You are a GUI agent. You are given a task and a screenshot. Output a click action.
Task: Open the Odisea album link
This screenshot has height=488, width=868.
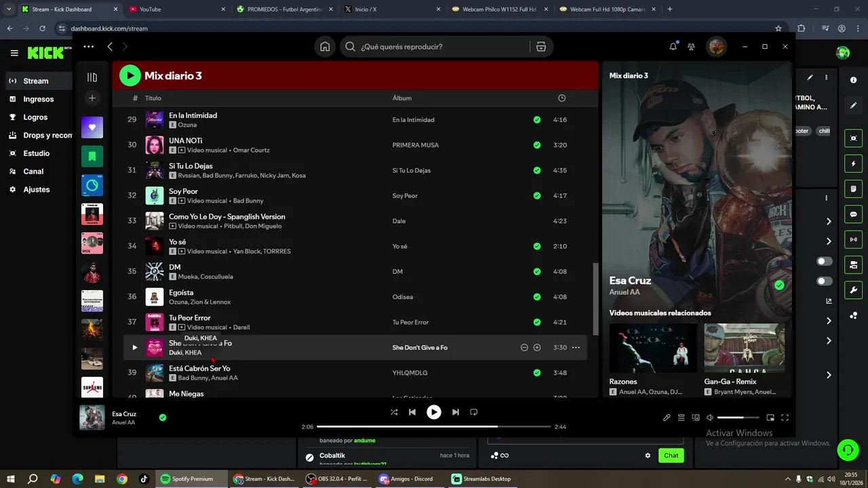click(403, 297)
